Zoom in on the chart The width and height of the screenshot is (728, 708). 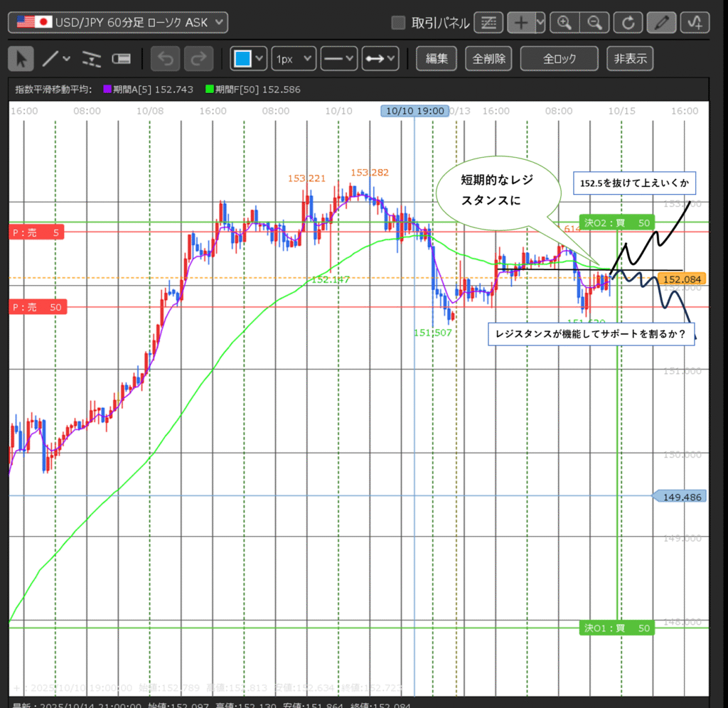(565, 23)
